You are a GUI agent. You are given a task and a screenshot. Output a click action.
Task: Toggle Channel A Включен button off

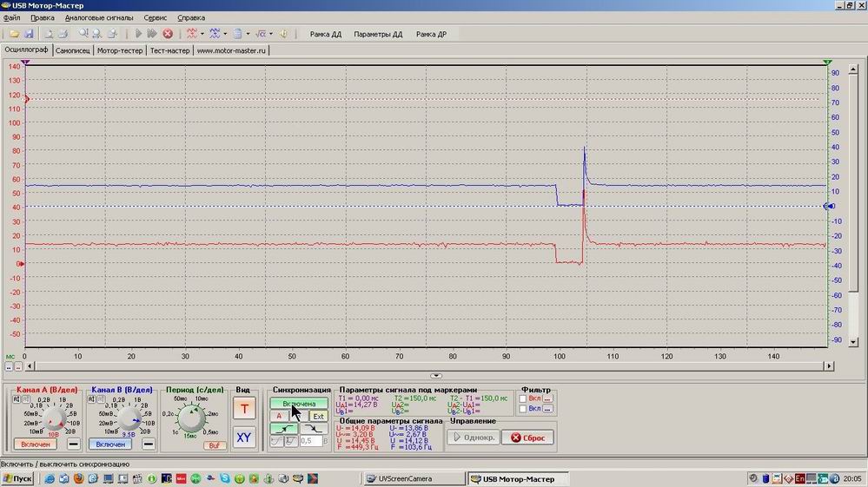click(x=35, y=444)
